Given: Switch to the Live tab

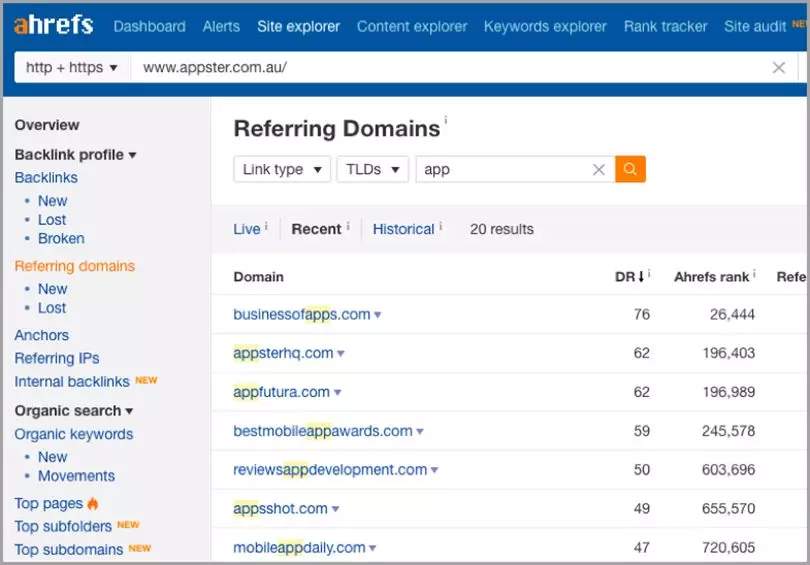Looking at the screenshot, I should [x=247, y=229].
